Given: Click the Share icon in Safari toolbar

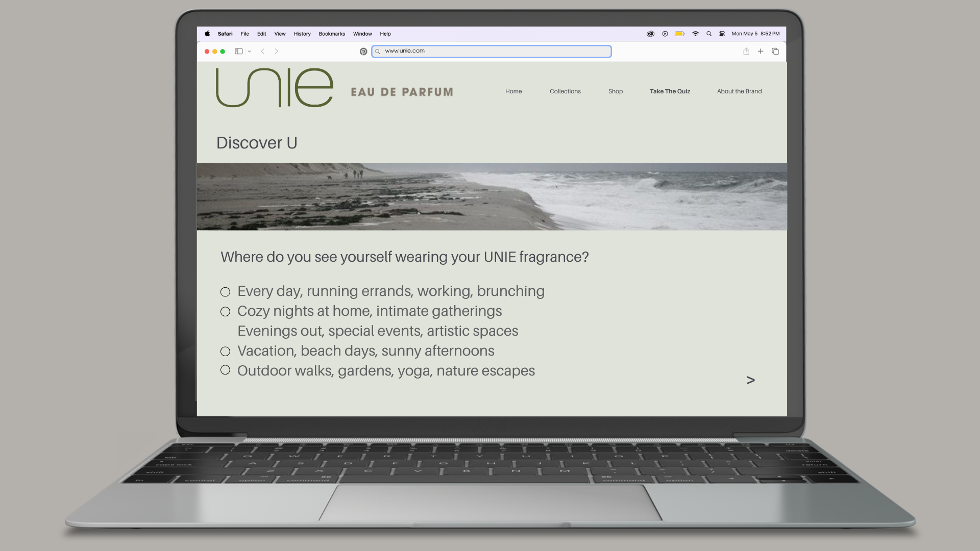Looking at the screenshot, I should [746, 51].
